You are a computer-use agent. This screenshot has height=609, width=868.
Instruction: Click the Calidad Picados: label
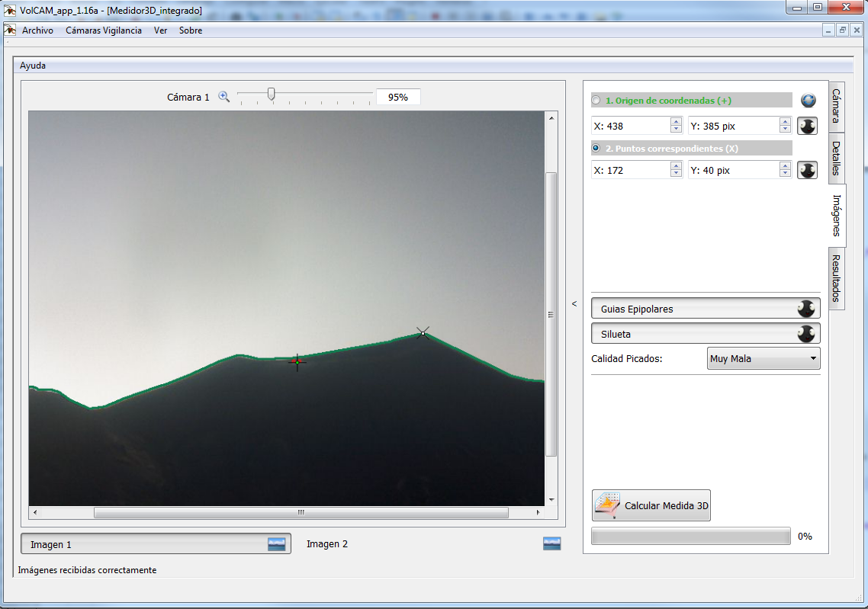627,358
